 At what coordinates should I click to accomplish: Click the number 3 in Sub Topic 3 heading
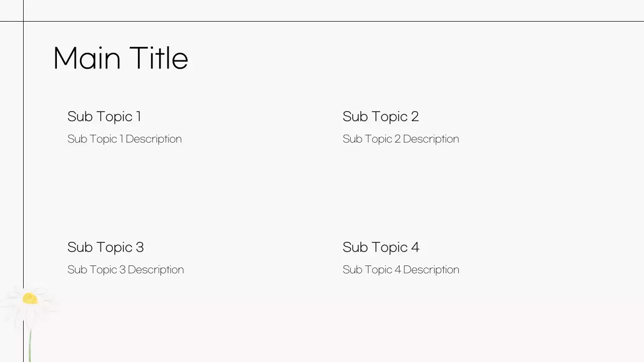140,247
